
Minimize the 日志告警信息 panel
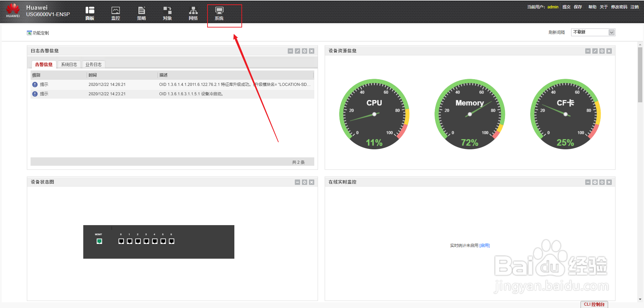pyautogui.click(x=290, y=51)
